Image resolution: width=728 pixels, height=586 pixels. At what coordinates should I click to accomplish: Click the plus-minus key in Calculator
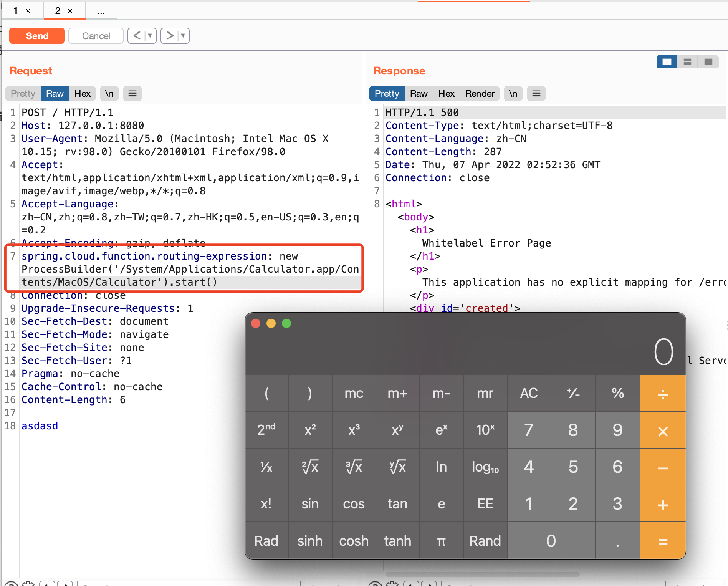pos(573,393)
